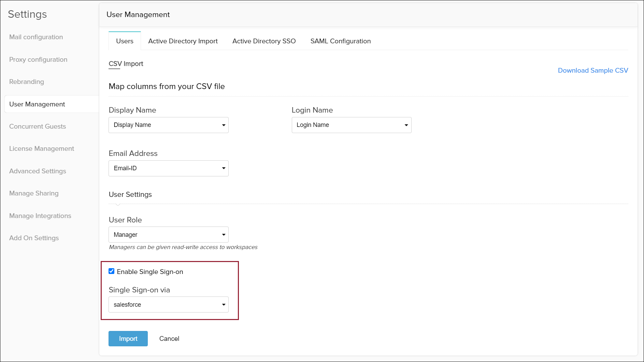
Task: Open the Email Address column dropdown
Action: click(x=168, y=169)
